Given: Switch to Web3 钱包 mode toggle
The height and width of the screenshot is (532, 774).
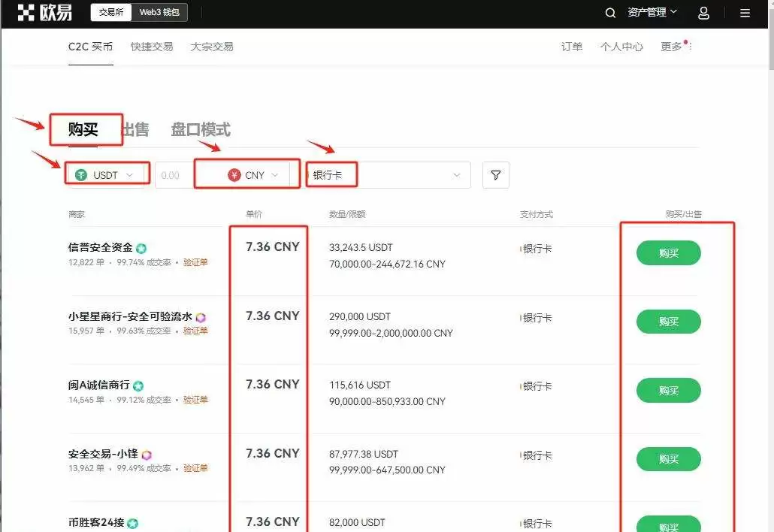Looking at the screenshot, I should 160,13.
